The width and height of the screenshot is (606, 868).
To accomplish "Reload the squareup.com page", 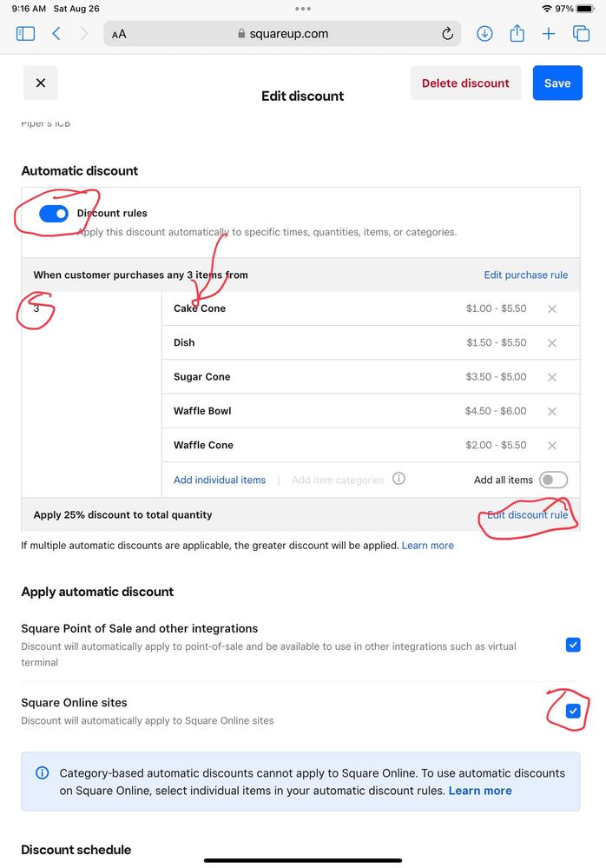I will pyautogui.click(x=447, y=34).
